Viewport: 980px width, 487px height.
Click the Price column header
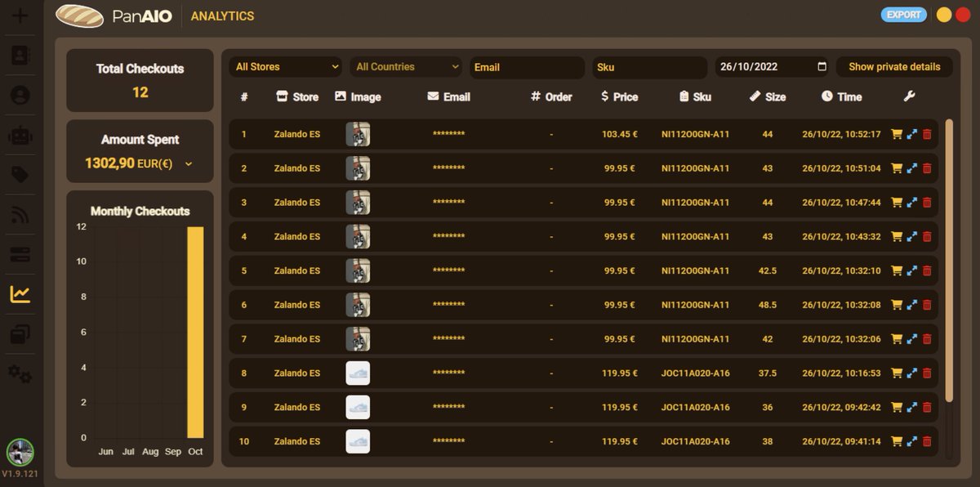[619, 96]
